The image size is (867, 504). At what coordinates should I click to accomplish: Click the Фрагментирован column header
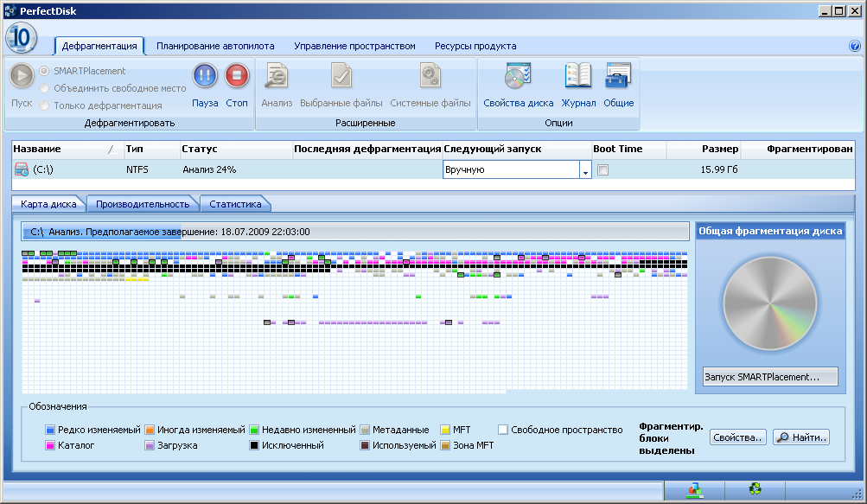798,149
